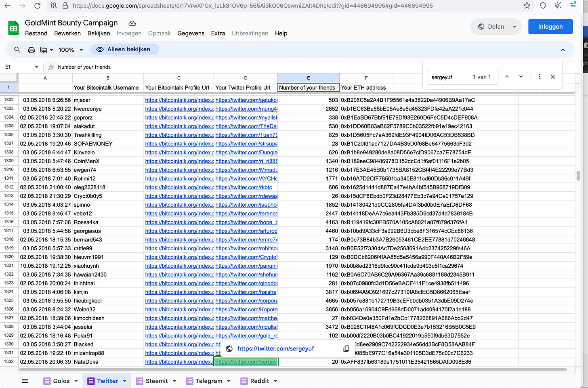Open the Gegevens menu
Viewport: 588px width, 388px height.
pos(191,34)
